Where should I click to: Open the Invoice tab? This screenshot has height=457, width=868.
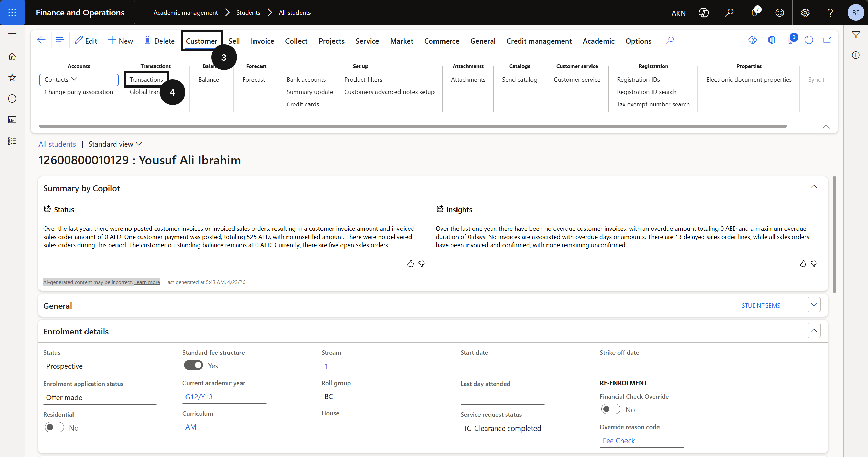tap(262, 41)
